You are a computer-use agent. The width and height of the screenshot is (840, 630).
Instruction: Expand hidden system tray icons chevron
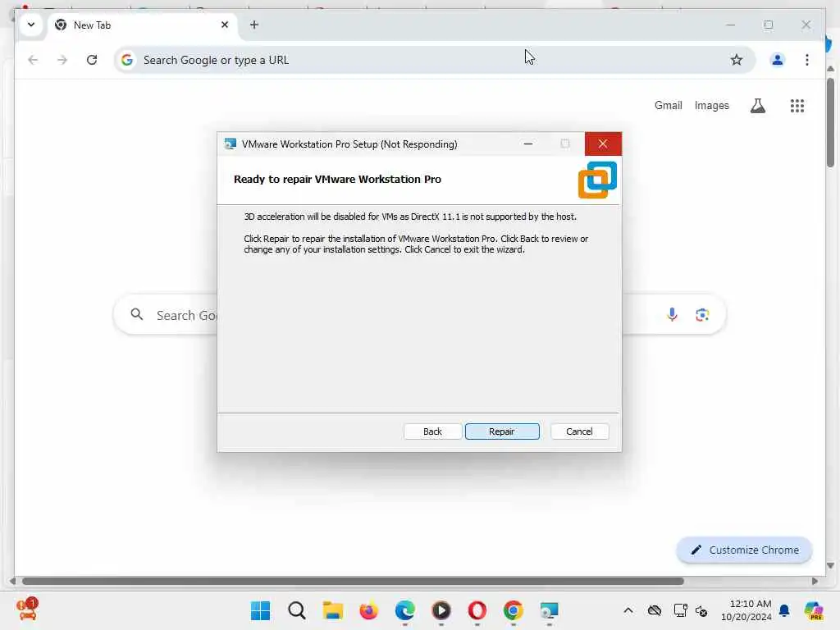[628, 610]
